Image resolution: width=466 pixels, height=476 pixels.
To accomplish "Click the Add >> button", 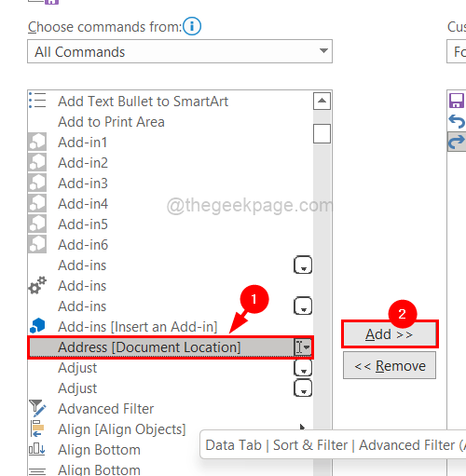I will 390,334.
